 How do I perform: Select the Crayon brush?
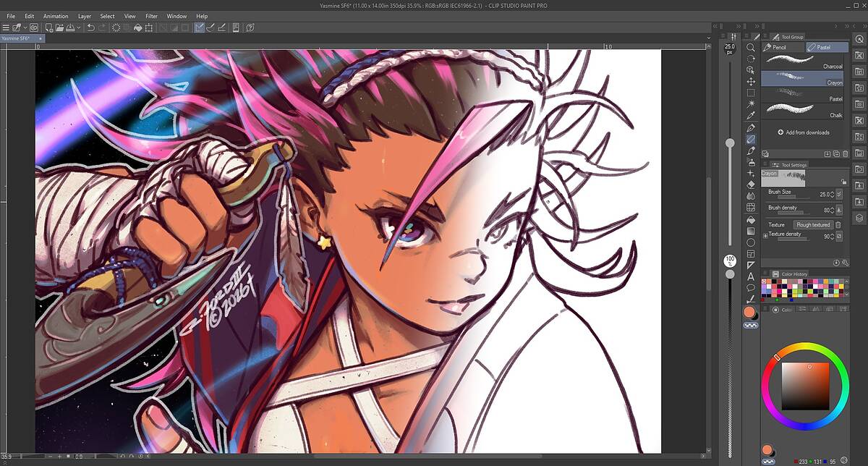[803, 78]
